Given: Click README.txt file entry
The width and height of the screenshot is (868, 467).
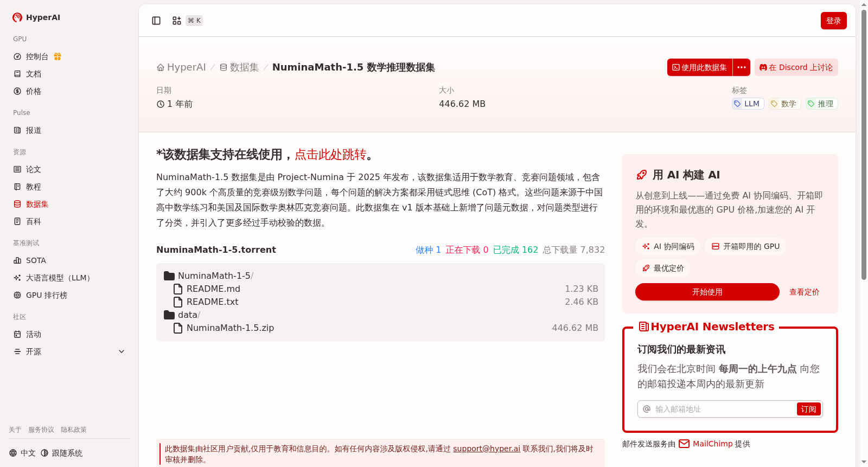Looking at the screenshot, I should click(x=385, y=302).
